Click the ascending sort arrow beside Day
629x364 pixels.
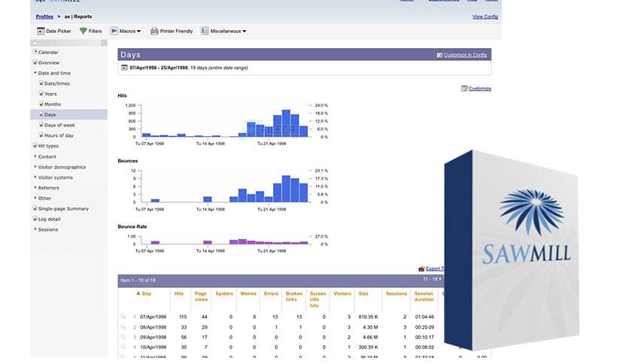(138, 293)
